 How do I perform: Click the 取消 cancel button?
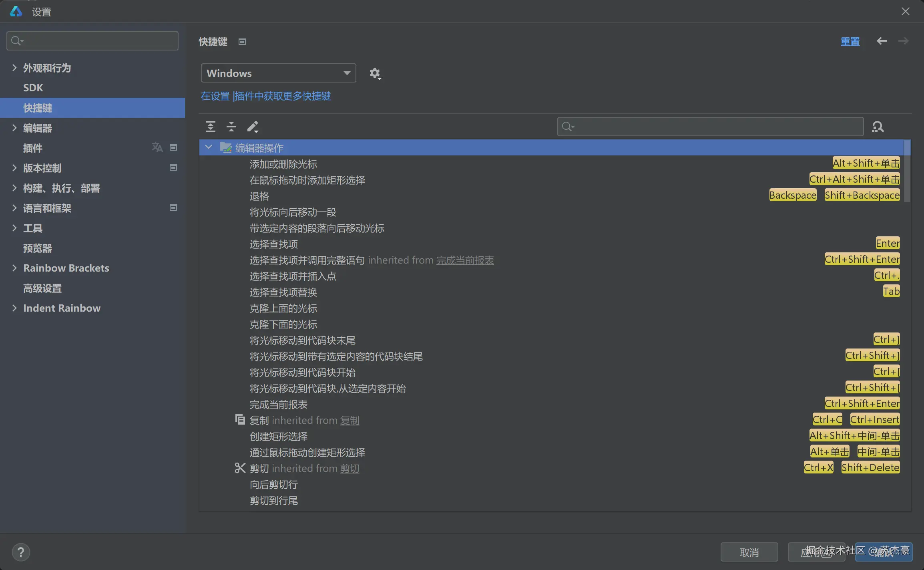pos(749,552)
